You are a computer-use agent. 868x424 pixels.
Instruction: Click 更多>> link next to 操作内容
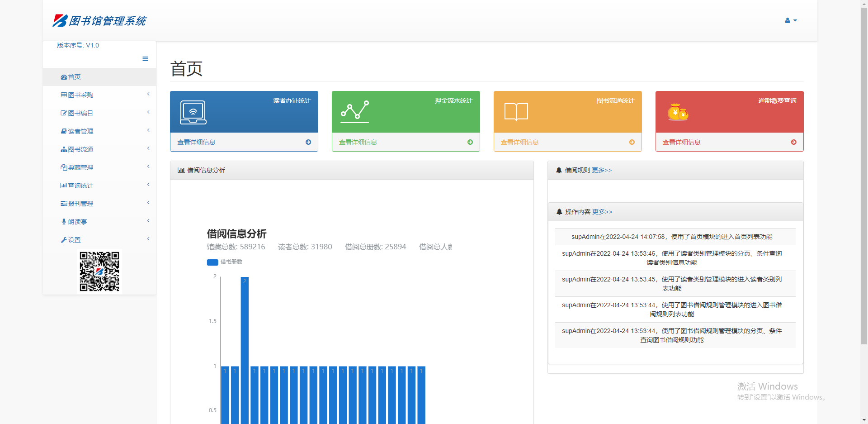[602, 212]
